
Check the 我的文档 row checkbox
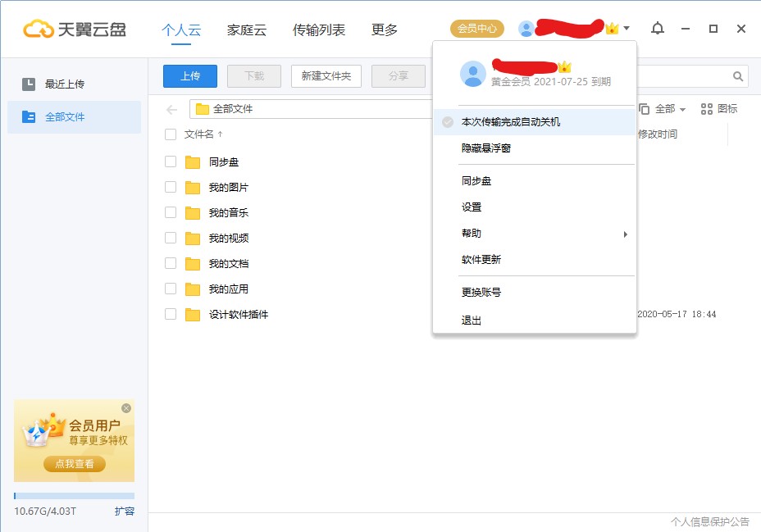click(171, 263)
